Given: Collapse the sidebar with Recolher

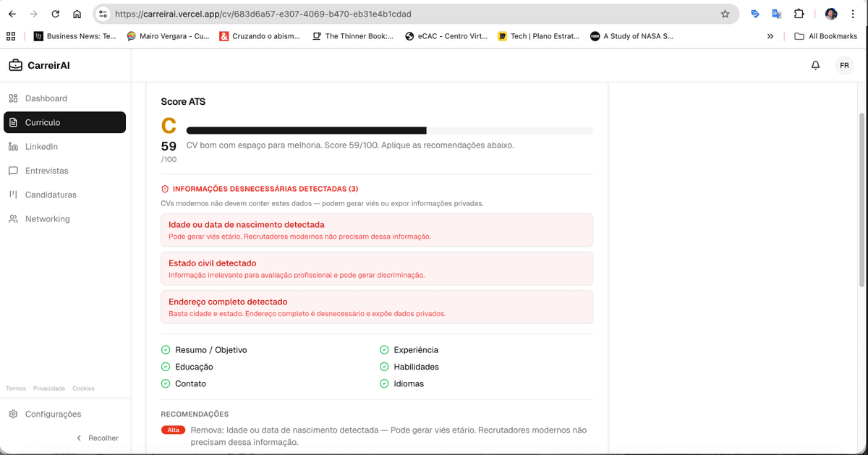Looking at the screenshot, I should click(x=98, y=438).
